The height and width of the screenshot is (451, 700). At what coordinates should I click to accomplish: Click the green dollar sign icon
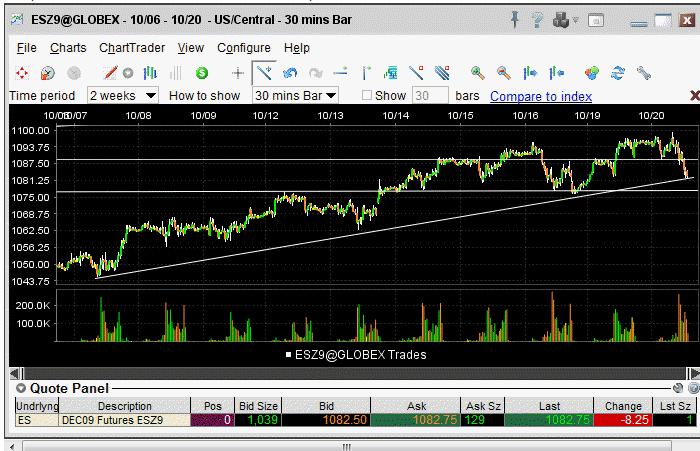pos(201,73)
